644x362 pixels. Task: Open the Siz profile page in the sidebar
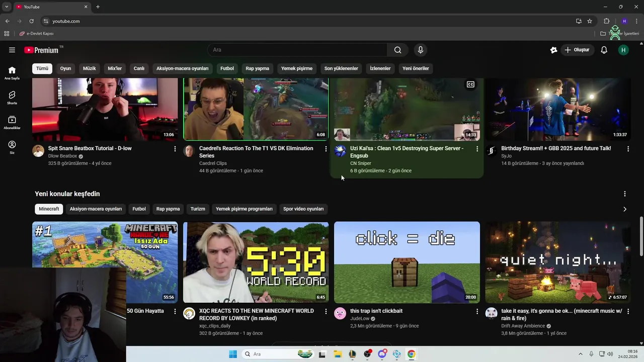pyautogui.click(x=12, y=147)
